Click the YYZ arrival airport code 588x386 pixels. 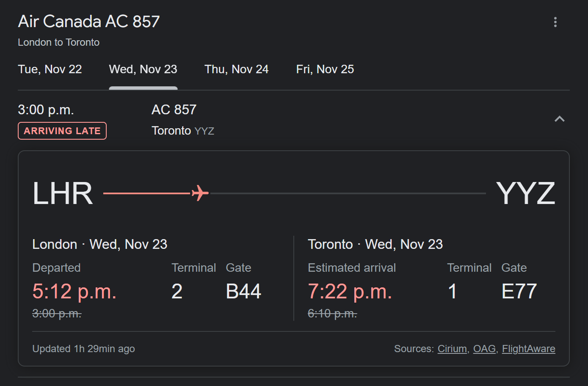(525, 193)
